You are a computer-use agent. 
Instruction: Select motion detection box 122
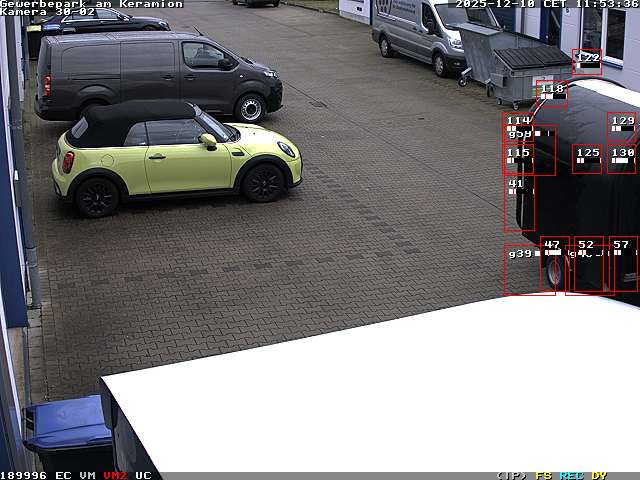coord(588,62)
